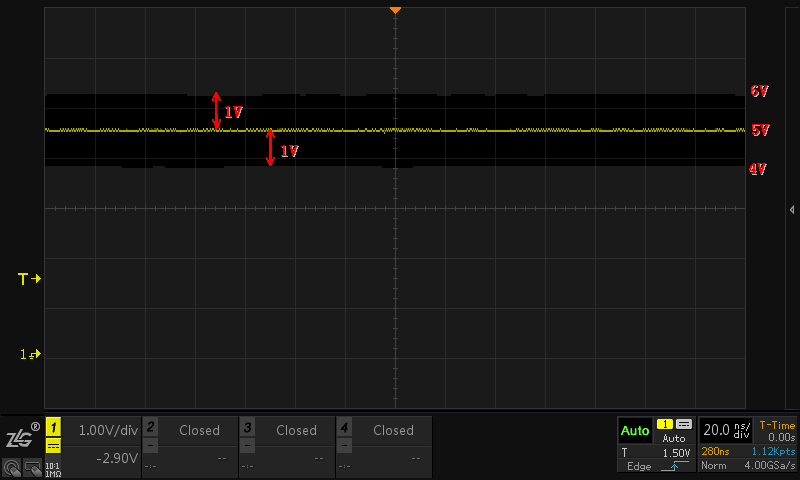
Task: Expand the right side panel arrow
Action: [792, 210]
